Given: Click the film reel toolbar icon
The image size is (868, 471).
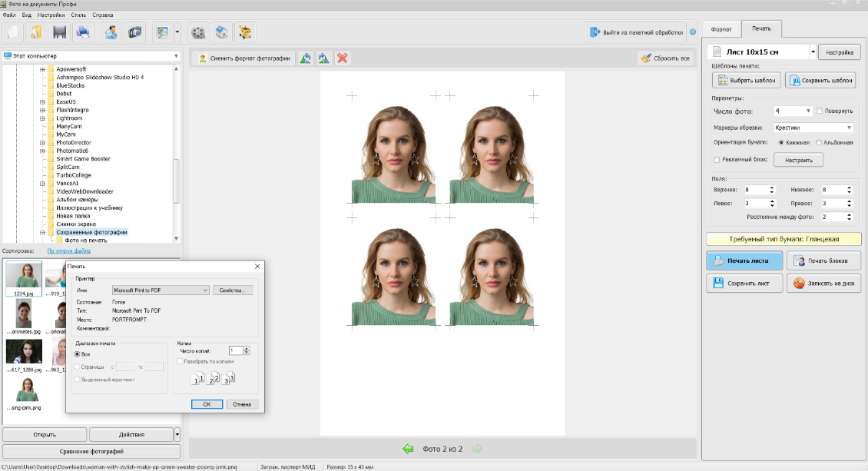Looking at the screenshot, I should [x=199, y=32].
